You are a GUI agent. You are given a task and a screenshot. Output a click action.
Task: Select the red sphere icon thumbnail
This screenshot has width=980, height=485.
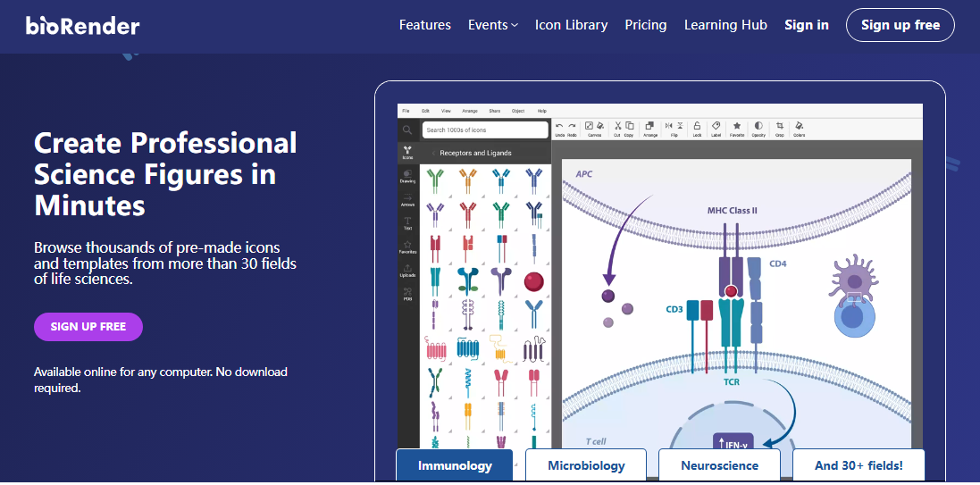(534, 281)
